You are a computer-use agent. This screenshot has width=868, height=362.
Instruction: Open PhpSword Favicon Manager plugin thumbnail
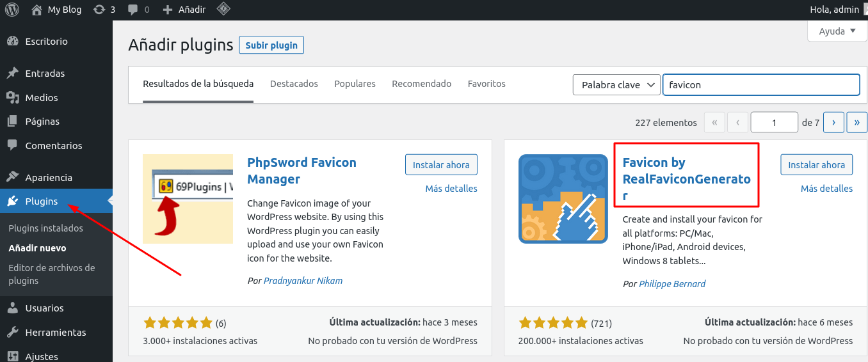(x=188, y=199)
